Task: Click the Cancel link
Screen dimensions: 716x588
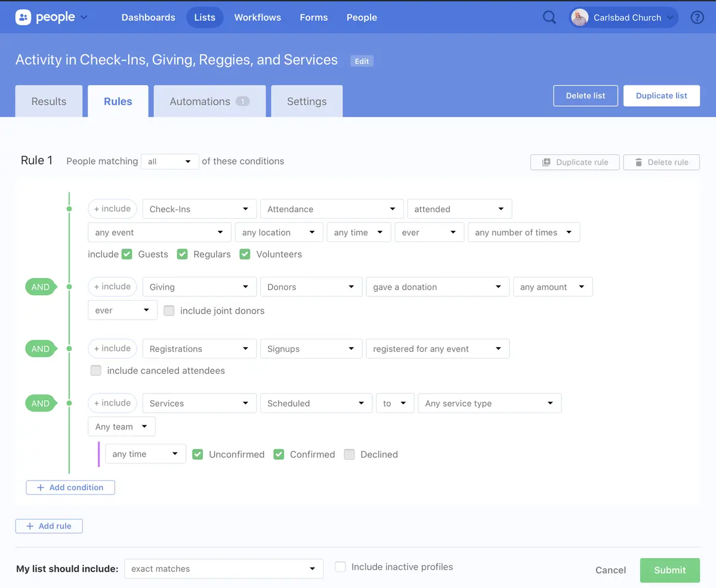Action: 611,570
